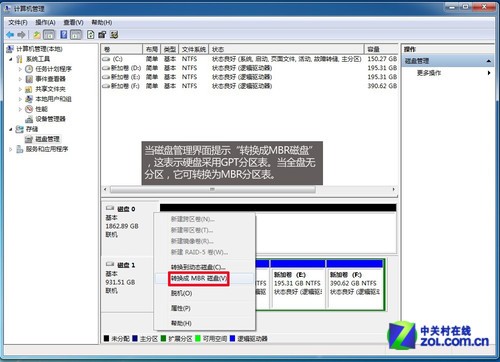Sort by the 状态 column header
The height and width of the screenshot is (362, 500).
click(x=286, y=49)
